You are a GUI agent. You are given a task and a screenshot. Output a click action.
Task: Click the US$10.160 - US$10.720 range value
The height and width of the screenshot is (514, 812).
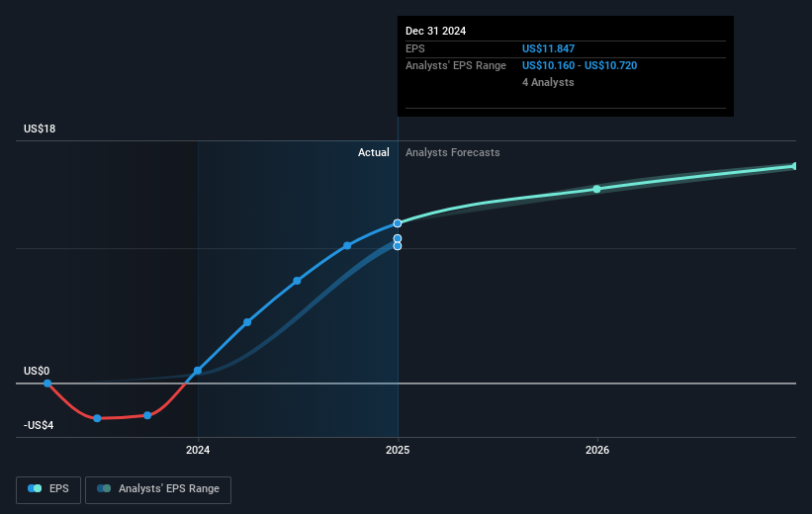point(580,66)
